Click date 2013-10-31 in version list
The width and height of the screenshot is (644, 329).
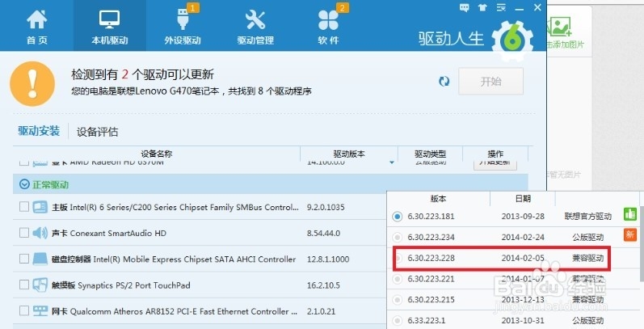[x=523, y=321]
